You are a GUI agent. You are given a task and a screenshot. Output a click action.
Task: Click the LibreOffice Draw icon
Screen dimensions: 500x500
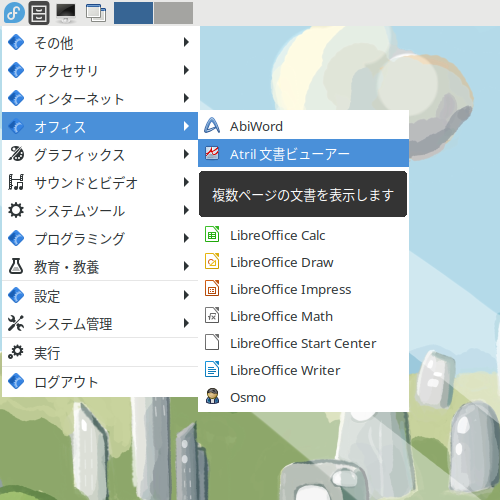point(212,261)
